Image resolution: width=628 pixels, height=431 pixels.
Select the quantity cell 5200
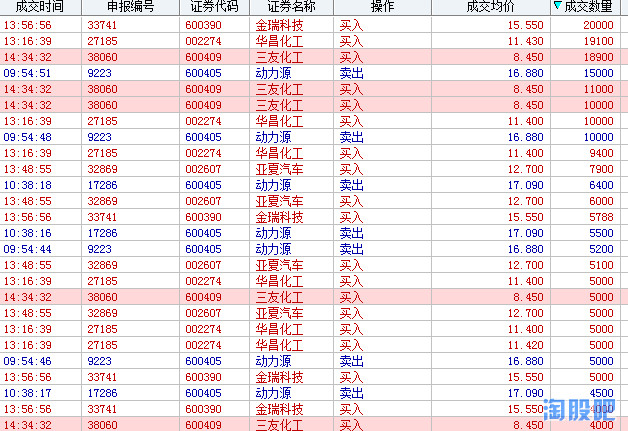tap(601, 249)
